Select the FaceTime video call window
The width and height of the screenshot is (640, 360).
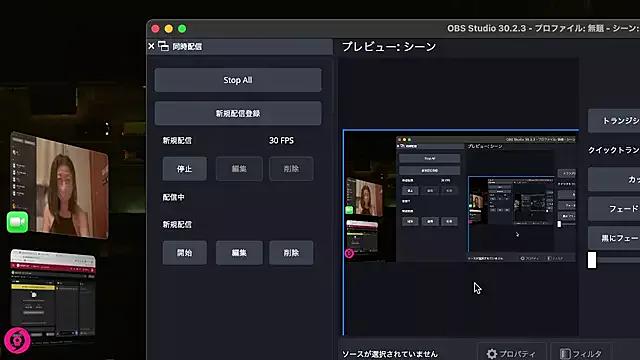point(61,186)
